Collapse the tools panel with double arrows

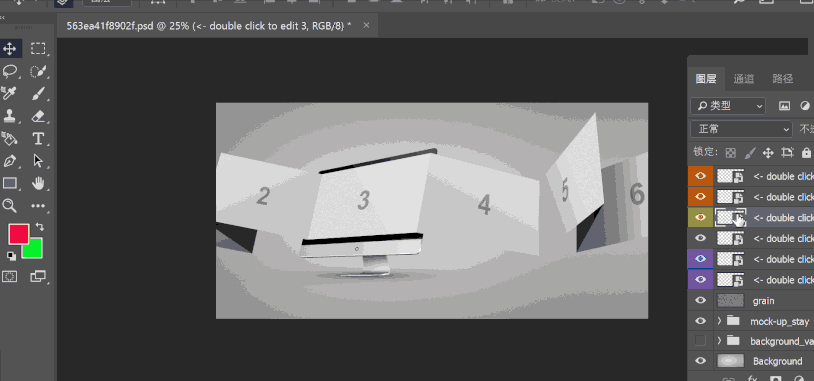(x=3, y=17)
